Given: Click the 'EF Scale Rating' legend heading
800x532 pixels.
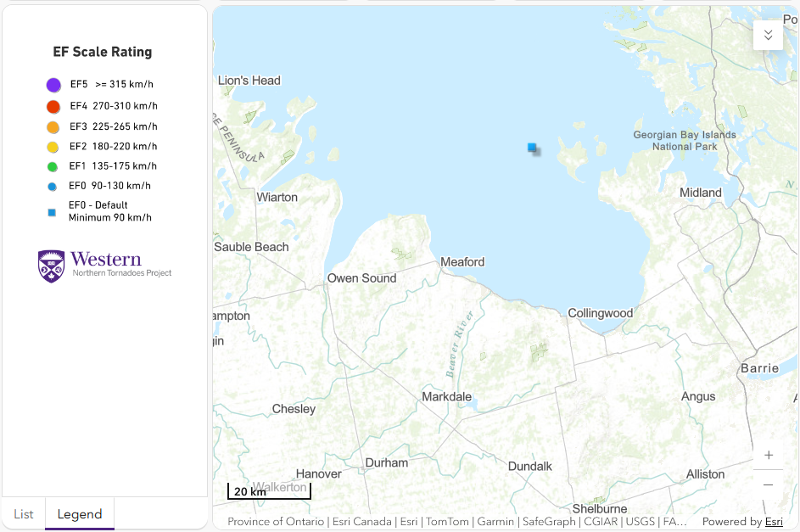Looking at the screenshot, I should (103, 52).
